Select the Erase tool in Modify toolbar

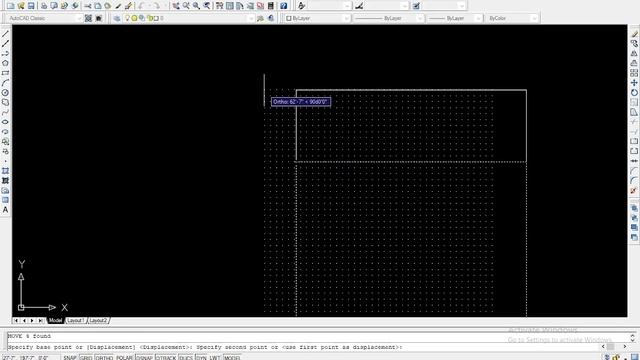(x=634, y=34)
